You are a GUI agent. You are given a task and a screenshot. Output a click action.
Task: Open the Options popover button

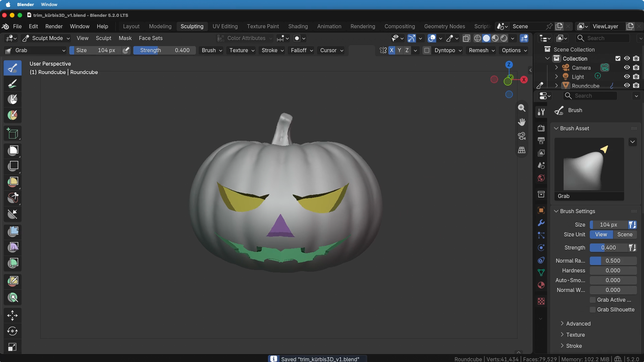click(x=514, y=50)
